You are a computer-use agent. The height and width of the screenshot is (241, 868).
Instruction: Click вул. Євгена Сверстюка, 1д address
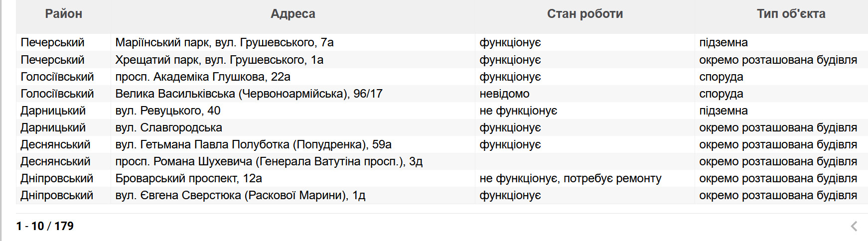pos(240,195)
